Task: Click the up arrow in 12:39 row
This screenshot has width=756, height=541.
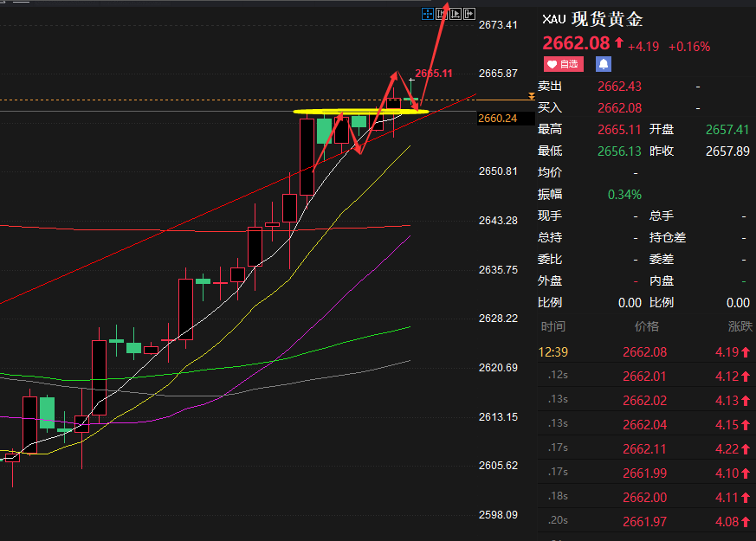Action: tap(746, 352)
